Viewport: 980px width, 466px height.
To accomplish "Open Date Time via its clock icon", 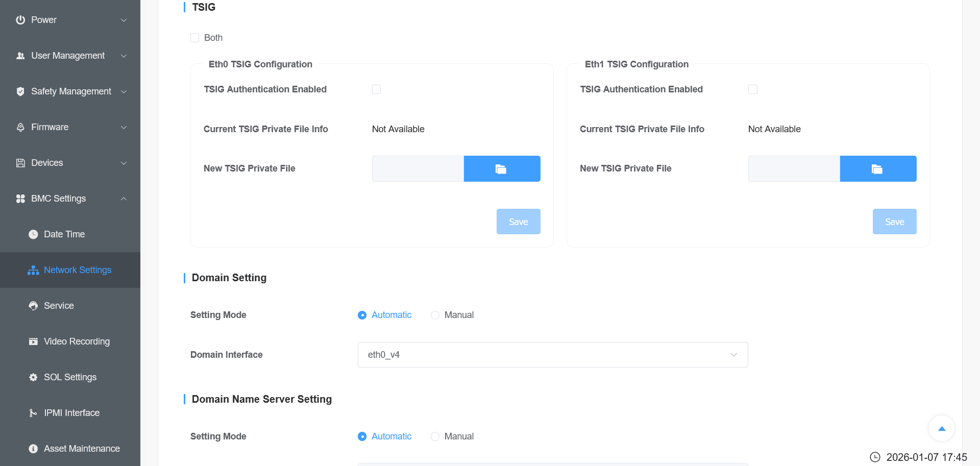I will pyautogui.click(x=33, y=234).
